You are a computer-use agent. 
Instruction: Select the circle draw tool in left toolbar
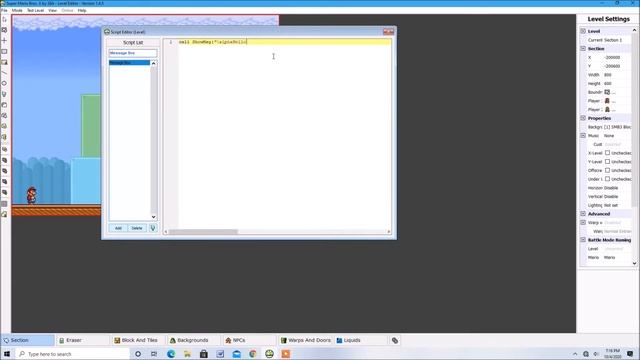point(4,83)
